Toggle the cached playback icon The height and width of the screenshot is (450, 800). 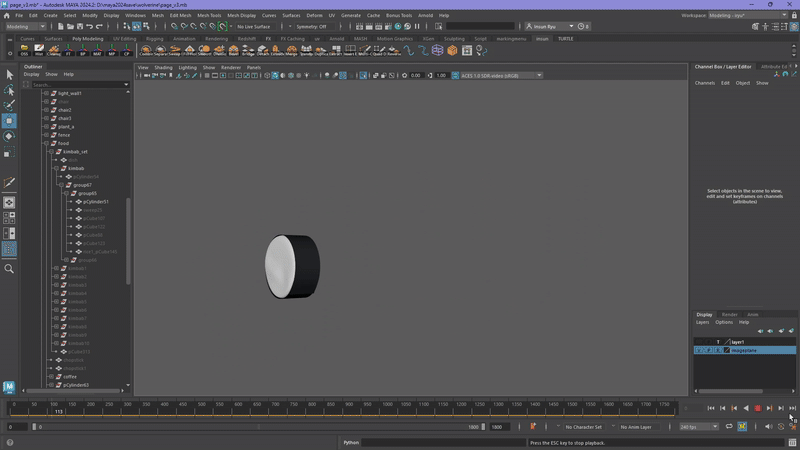pyautogui.click(x=742, y=427)
